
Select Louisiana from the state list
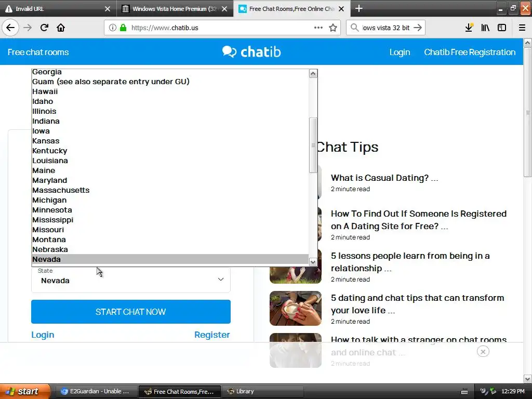pyautogui.click(x=170, y=161)
